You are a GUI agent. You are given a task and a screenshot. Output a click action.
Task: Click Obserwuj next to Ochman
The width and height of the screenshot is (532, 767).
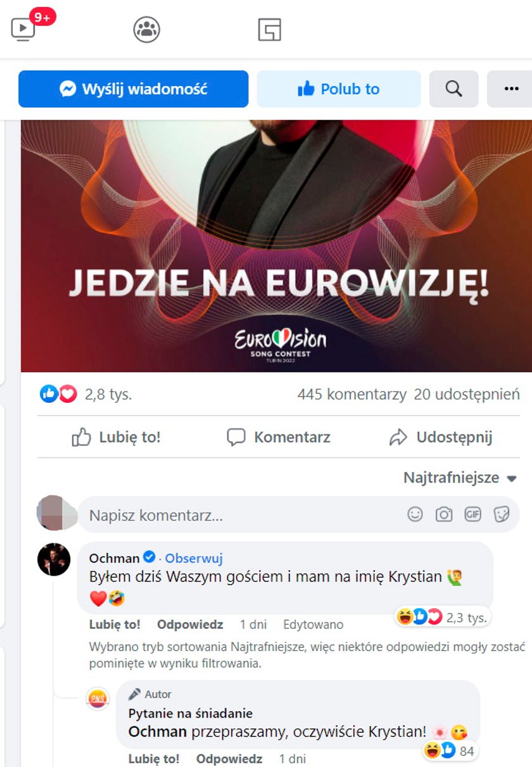(x=194, y=558)
